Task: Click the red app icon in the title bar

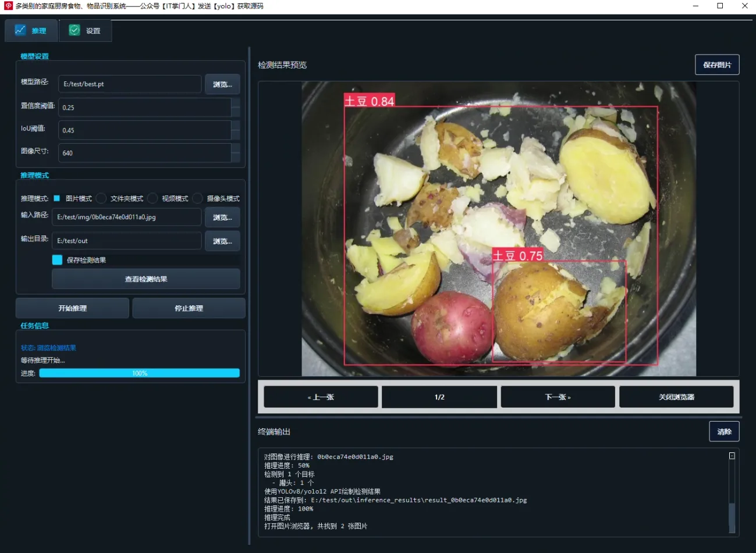Action: tap(8, 6)
